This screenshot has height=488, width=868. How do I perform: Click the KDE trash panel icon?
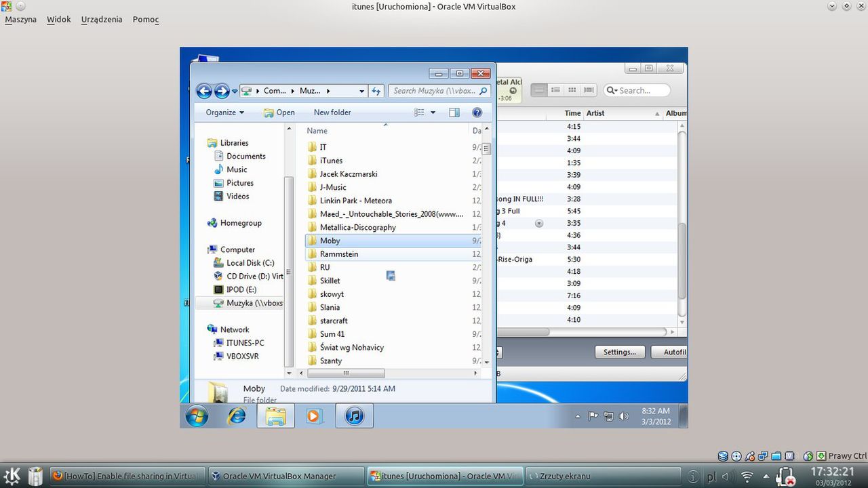click(35, 476)
